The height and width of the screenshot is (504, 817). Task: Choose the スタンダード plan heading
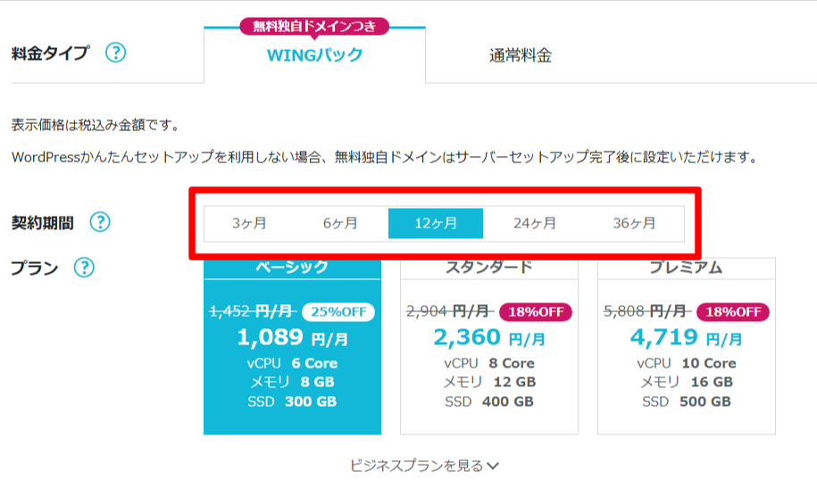pos(488,268)
